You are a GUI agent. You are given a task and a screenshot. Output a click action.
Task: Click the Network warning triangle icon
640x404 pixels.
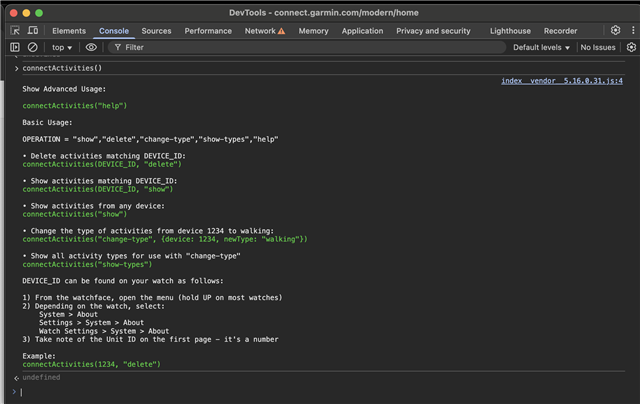click(282, 31)
